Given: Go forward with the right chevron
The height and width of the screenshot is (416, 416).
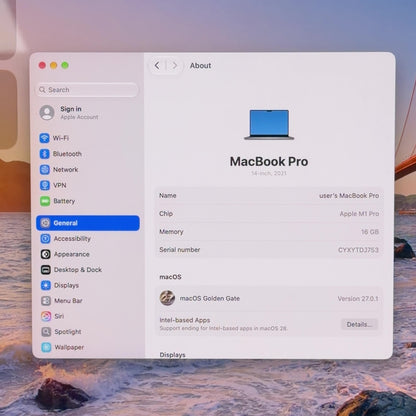Looking at the screenshot, I should 174,66.
